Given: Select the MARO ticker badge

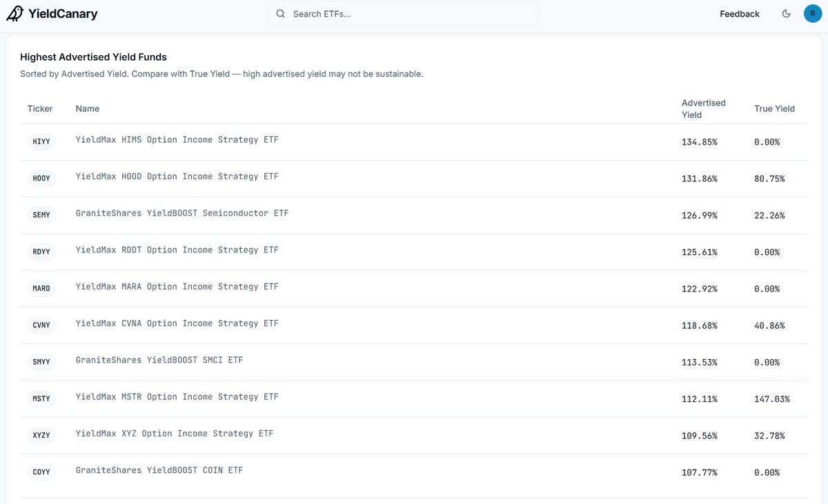Looking at the screenshot, I should pyautogui.click(x=41, y=289).
